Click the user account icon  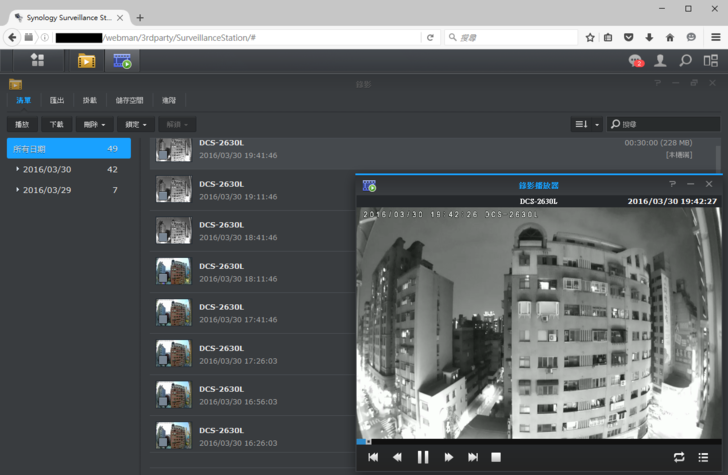660,61
